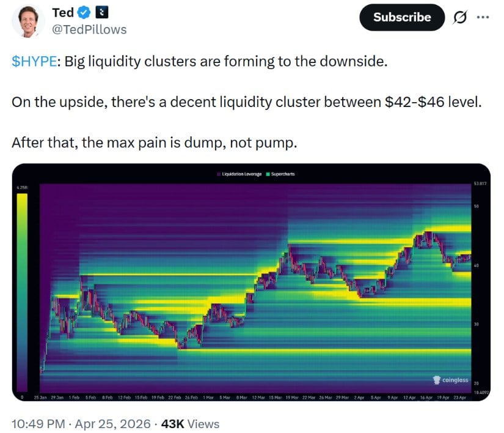Select the 1 Mar date axis label

click(x=208, y=397)
